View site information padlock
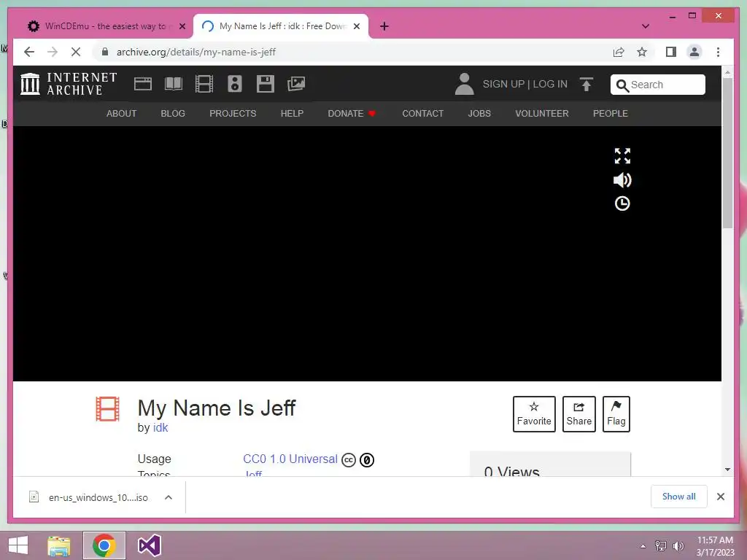The image size is (747, 560). 105,52
